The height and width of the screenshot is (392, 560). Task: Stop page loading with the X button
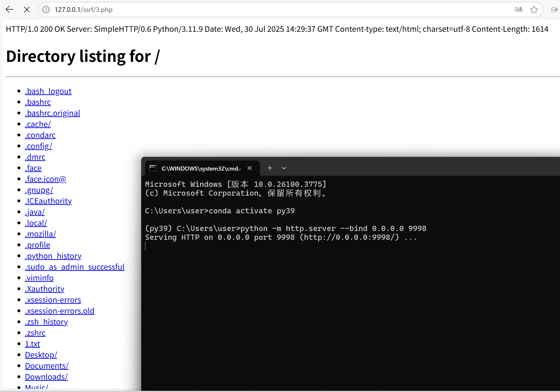click(27, 10)
